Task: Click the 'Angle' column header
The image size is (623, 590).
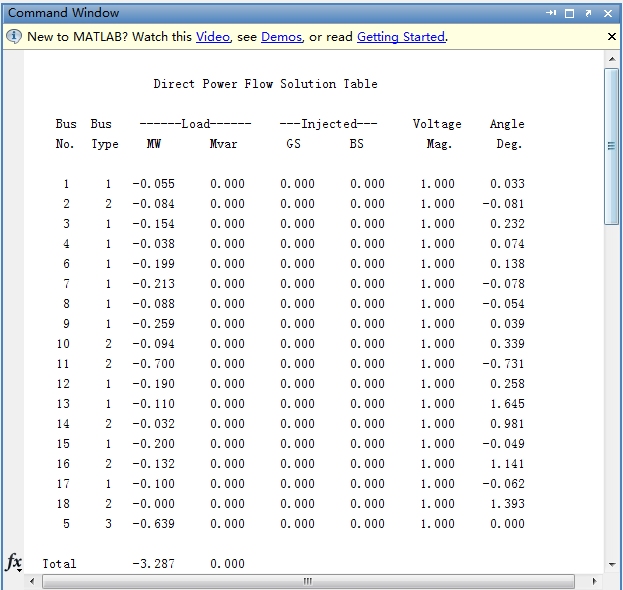Action: pyautogui.click(x=507, y=124)
